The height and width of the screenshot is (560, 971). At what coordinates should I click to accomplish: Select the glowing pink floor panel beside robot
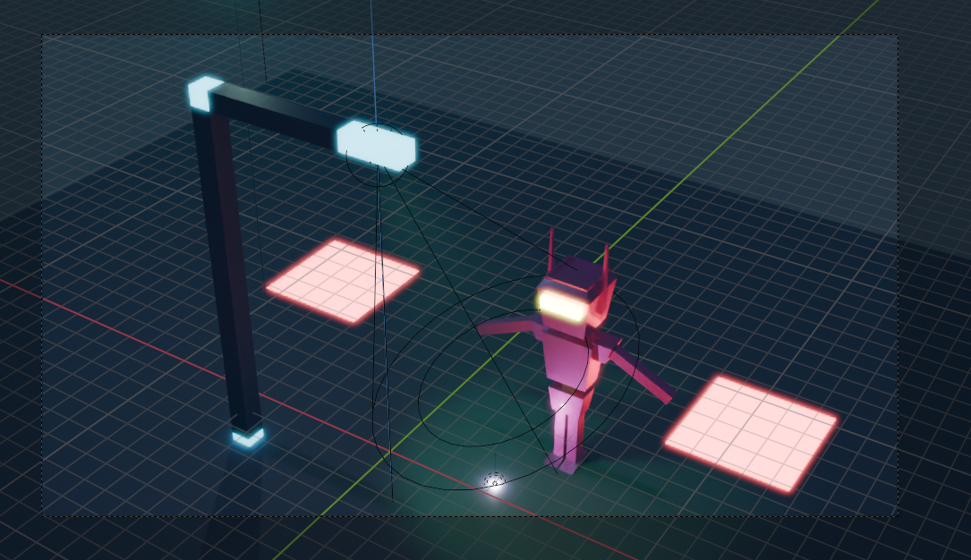coord(751,432)
